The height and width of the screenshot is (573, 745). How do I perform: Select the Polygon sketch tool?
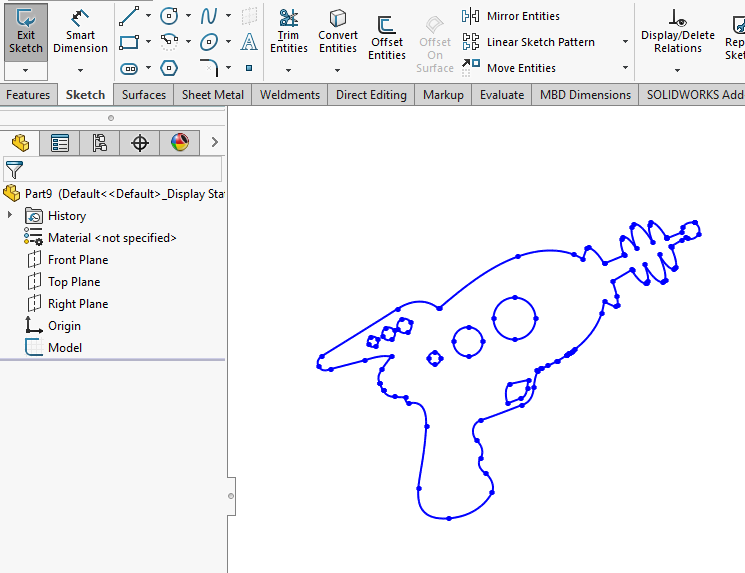pos(169,68)
